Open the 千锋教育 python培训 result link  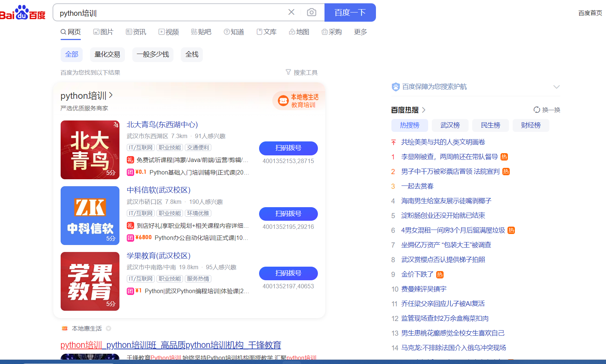[x=171, y=345]
